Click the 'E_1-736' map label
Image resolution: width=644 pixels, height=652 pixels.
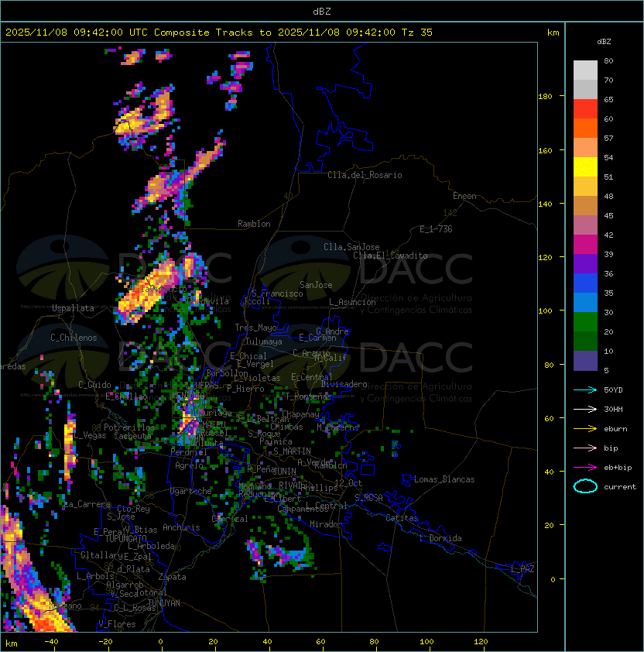tap(436, 229)
